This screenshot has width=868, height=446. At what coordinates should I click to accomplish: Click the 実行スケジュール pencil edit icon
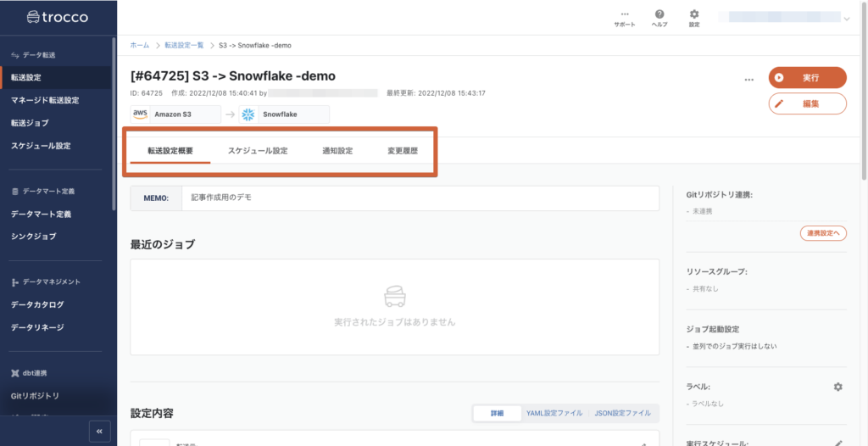pyautogui.click(x=837, y=443)
